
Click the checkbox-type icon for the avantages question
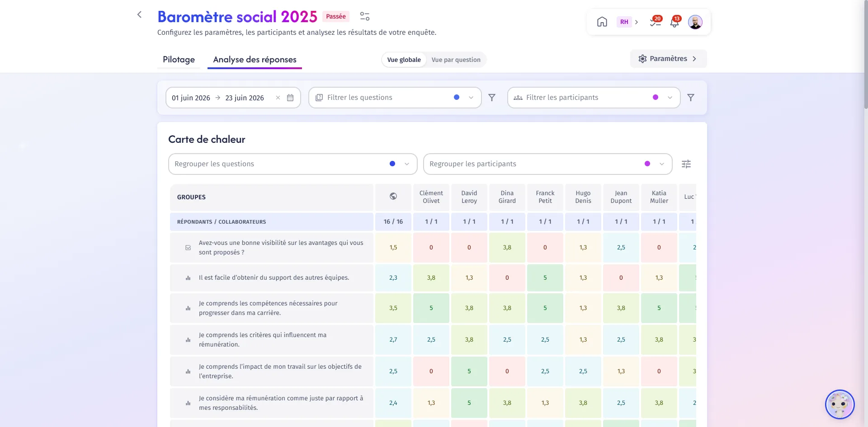[188, 248]
